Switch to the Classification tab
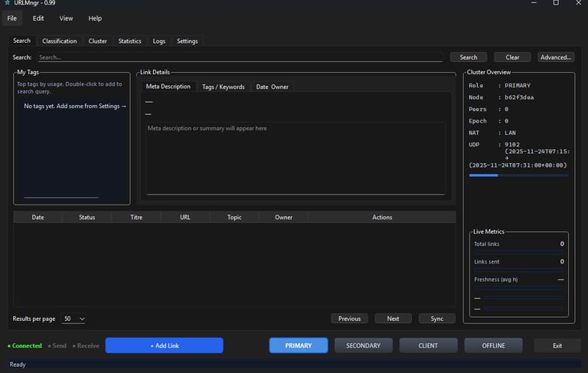Screen dimensions: 588x373 pyautogui.click(x=59, y=41)
